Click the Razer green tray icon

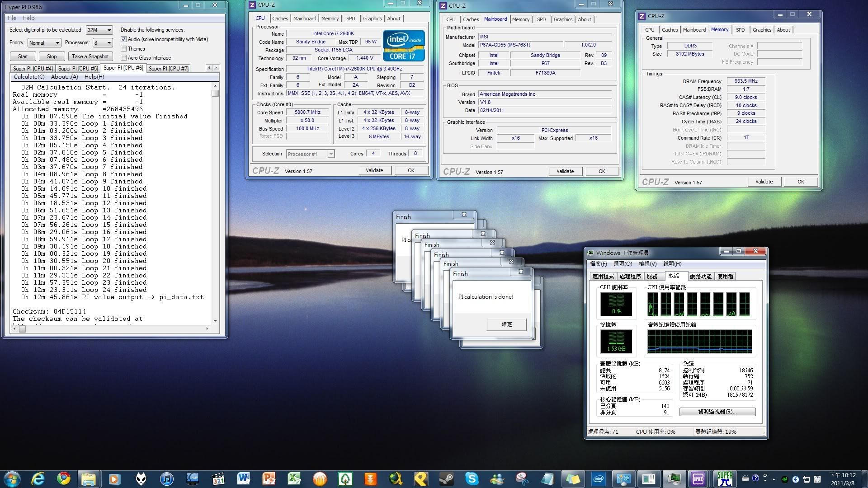[785, 479]
